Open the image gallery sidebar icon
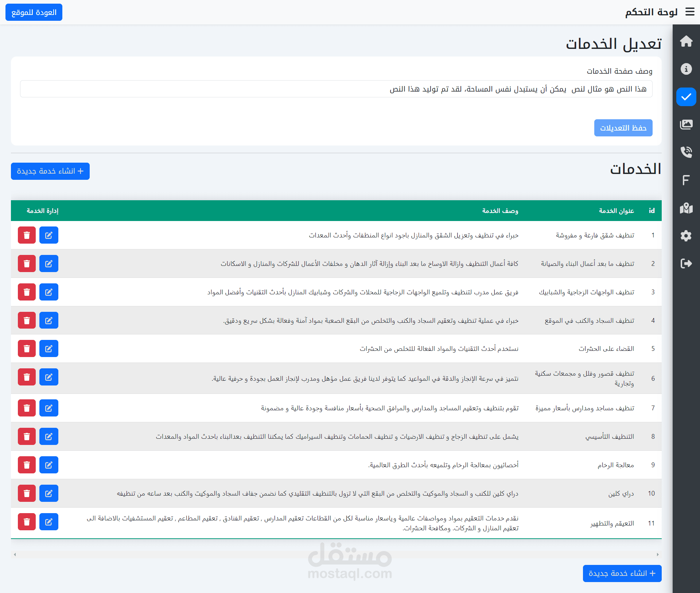Screen dimensions: 700x593 (686, 124)
